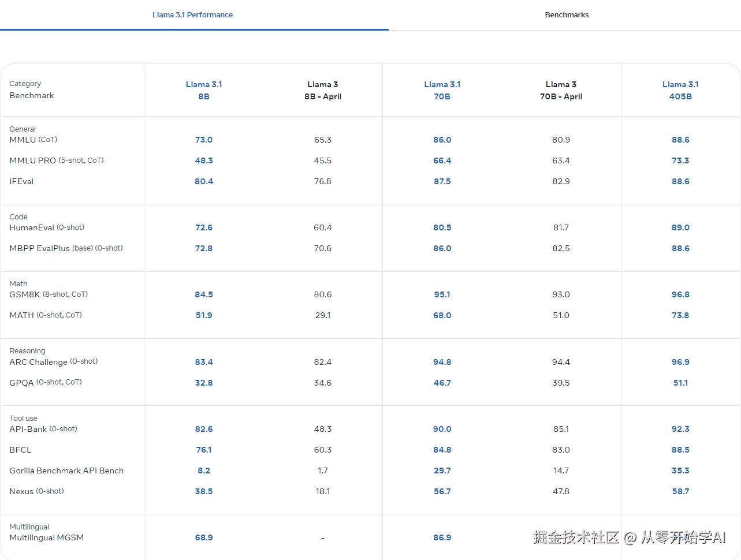Select the API-Bank (0-shot) row label
The image size is (741, 560).
pyautogui.click(x=43, y=429)
